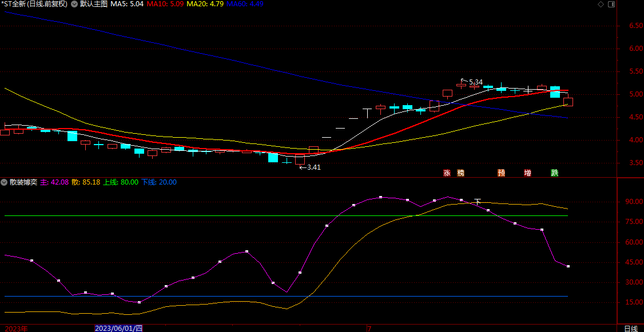Click the 5.34 high price label
This screenshot has height=332, width=644.
pyautogui.click(x=475, y=82)
